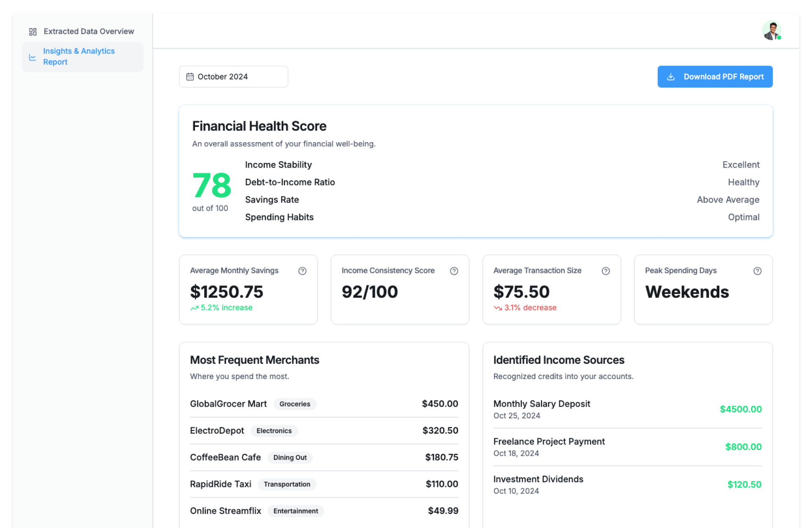The height and width of the screenshot is (528, 812).
Task: Select Insights & Analytics Report menu item
Action: point(79,56)
